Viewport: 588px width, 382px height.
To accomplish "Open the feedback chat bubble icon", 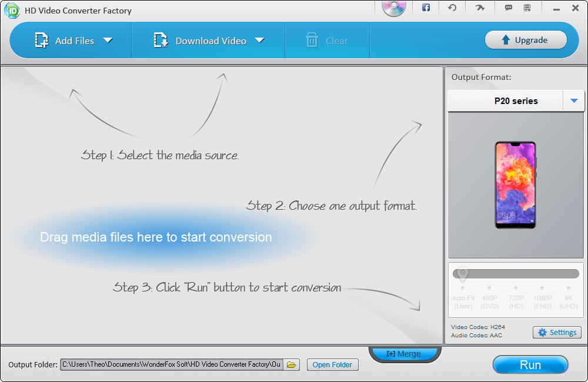I will [509, 8].
